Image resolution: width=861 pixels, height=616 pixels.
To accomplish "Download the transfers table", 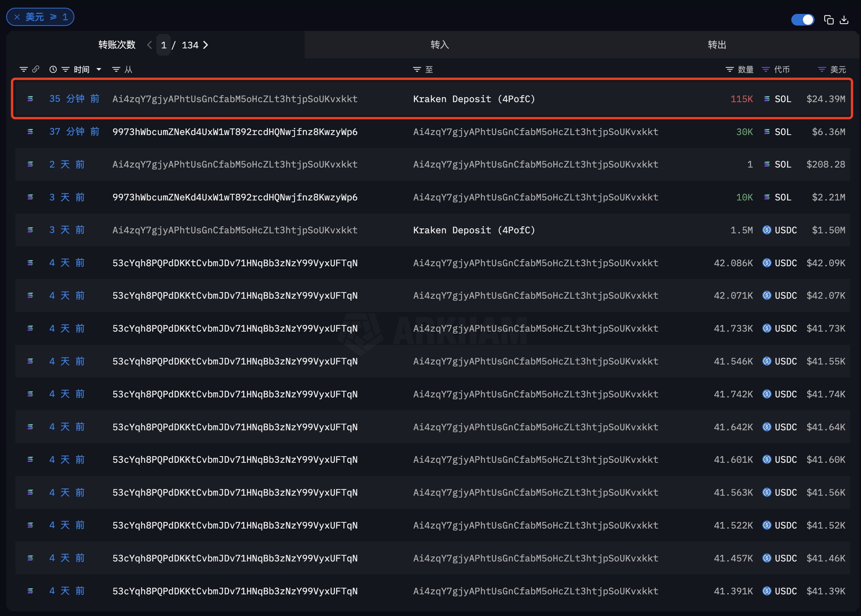I will coord(844,20).
